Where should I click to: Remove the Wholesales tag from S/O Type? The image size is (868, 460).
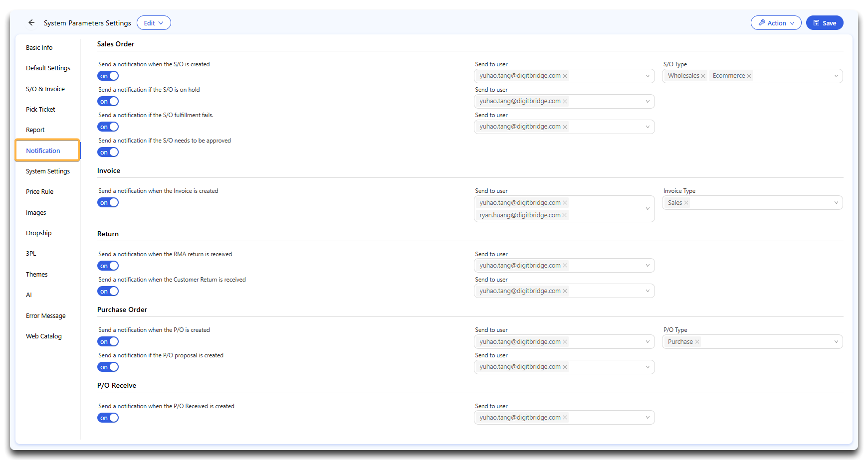(x=703, y=76)
